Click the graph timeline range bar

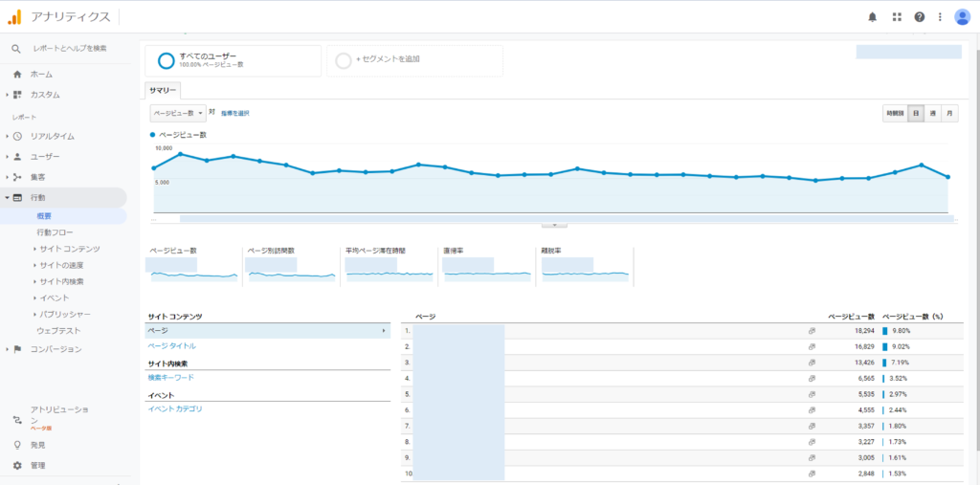[x=567, y=219]
